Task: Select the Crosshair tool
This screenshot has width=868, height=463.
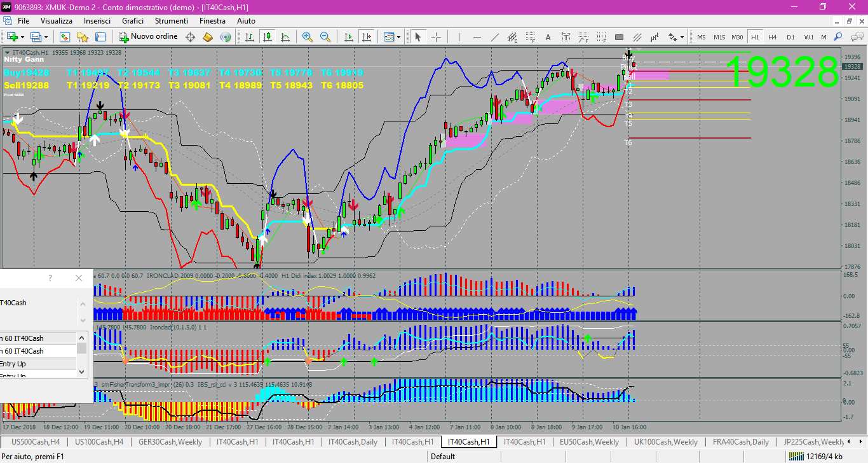Action: point(436,37)
